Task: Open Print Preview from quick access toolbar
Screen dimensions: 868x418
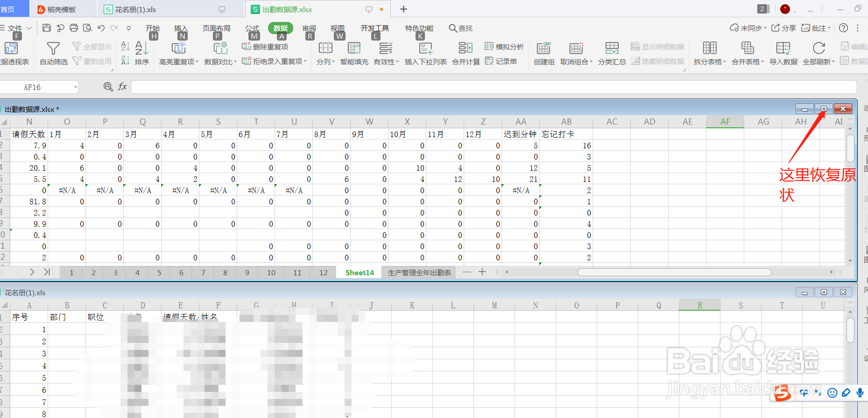Action: click(87, 28)
